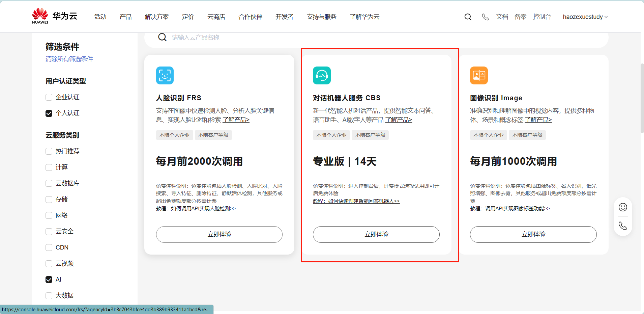Screen dimensions: 644x314
Task: Check the 网络 category checkbox
Action: click(x=49, y=215)
